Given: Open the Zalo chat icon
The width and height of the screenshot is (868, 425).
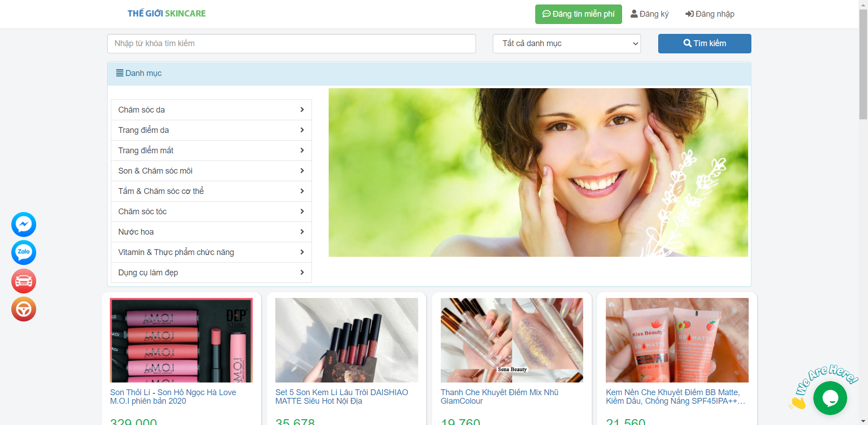Looking at the screenshot, I should pyautogui.click(x=23, y=252).
